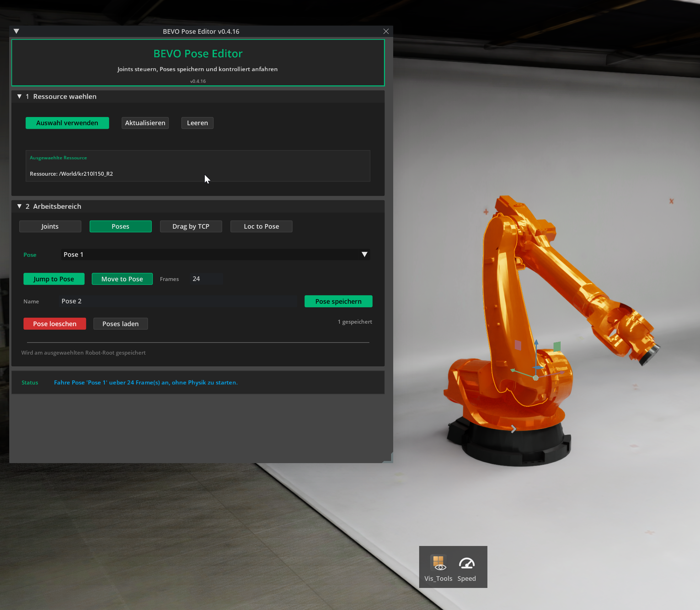Image resolution: width=700 pixels, height=610 pixels.
Task: Switch to the Poses tab
Action: (121, 227)
